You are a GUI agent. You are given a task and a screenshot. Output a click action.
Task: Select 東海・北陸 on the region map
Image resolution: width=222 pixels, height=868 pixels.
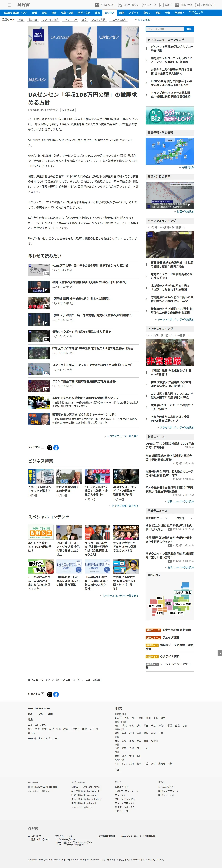point(177,613)
